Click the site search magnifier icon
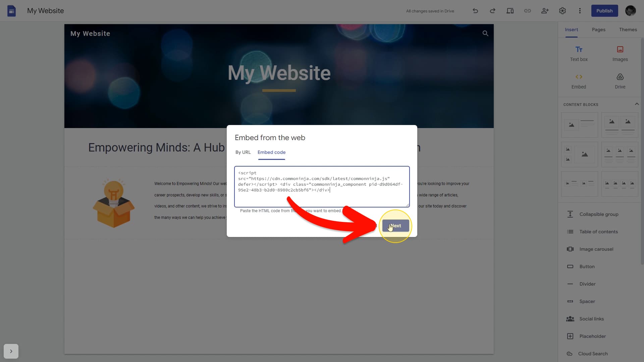 [485, 34]
